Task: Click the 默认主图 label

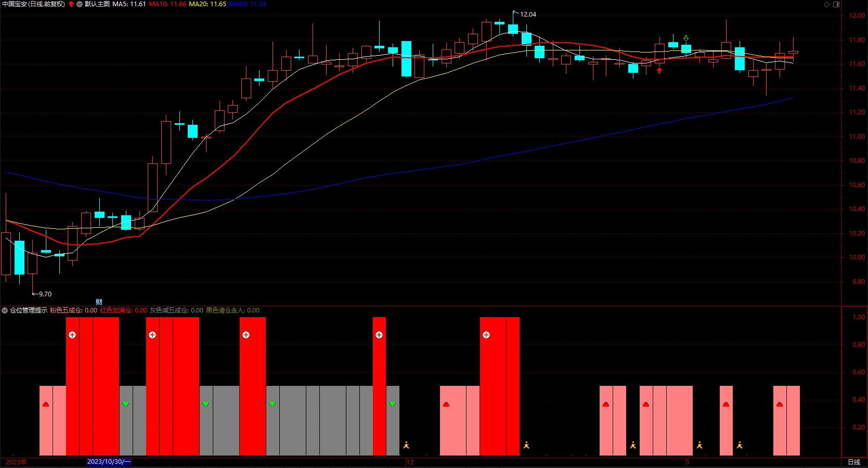Action: 97,4
